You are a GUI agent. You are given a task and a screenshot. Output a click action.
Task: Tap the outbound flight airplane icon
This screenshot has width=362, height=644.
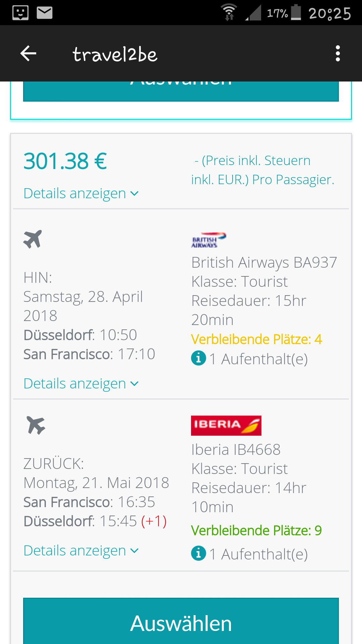click(x=33, y=239)
